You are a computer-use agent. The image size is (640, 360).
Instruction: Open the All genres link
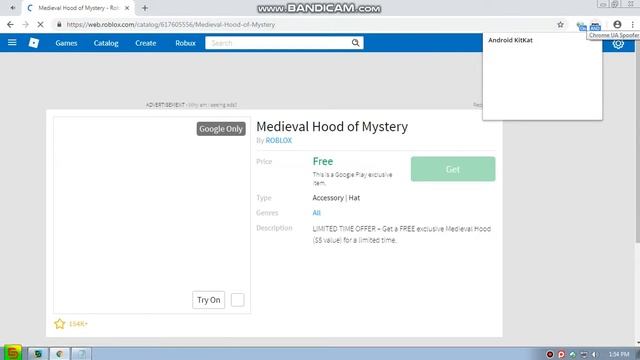pyautogui.click(x=316, y=213)
